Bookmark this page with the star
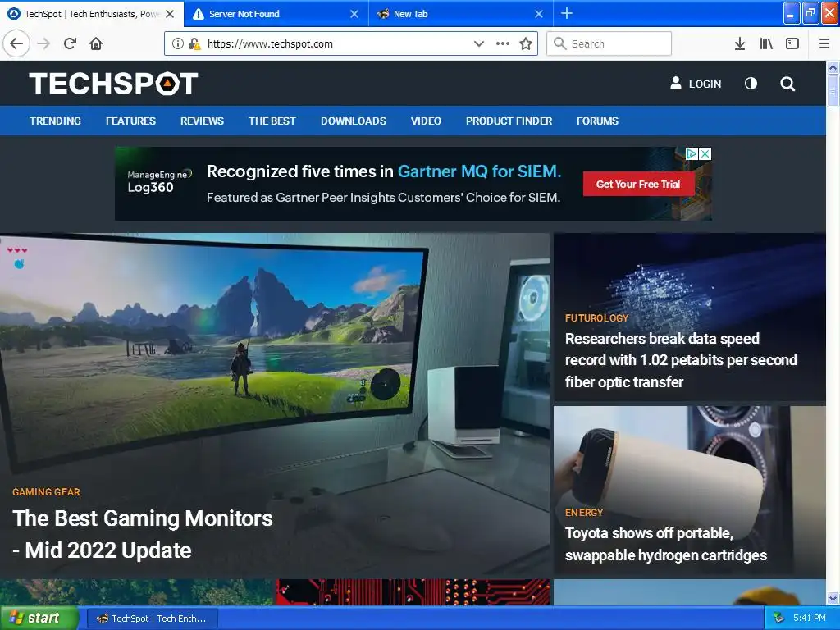The width and height of the screenshot is (840, 630). pos(526,43)
